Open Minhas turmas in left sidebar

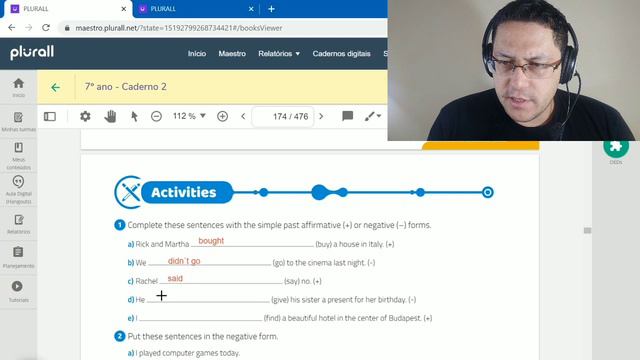click(18, 122)
